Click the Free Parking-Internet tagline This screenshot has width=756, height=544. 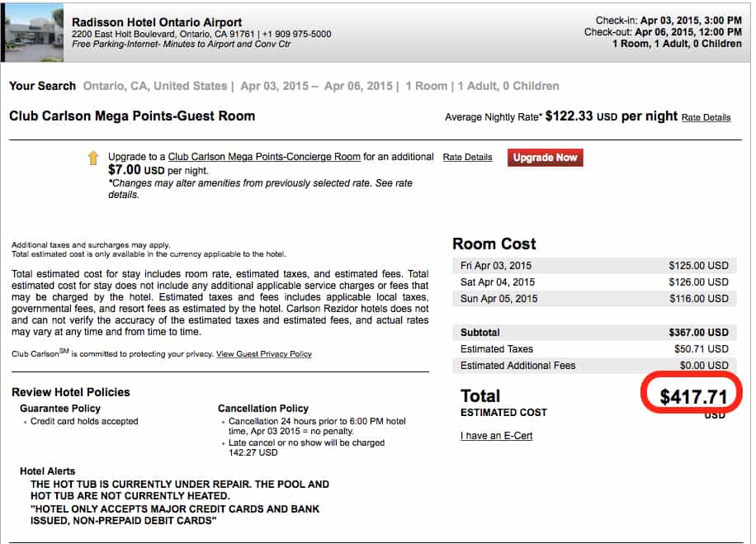182,44
